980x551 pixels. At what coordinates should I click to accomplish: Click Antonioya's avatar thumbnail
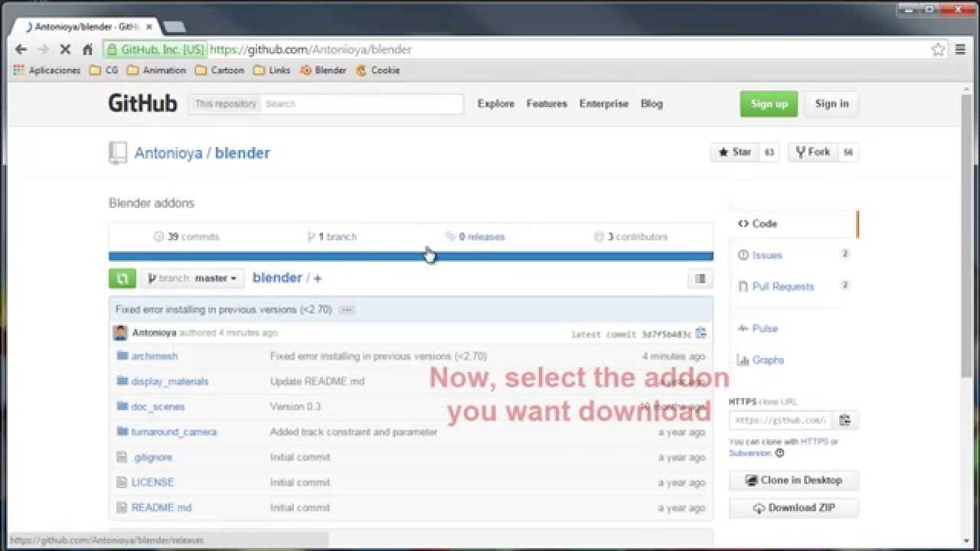point(120,333)
